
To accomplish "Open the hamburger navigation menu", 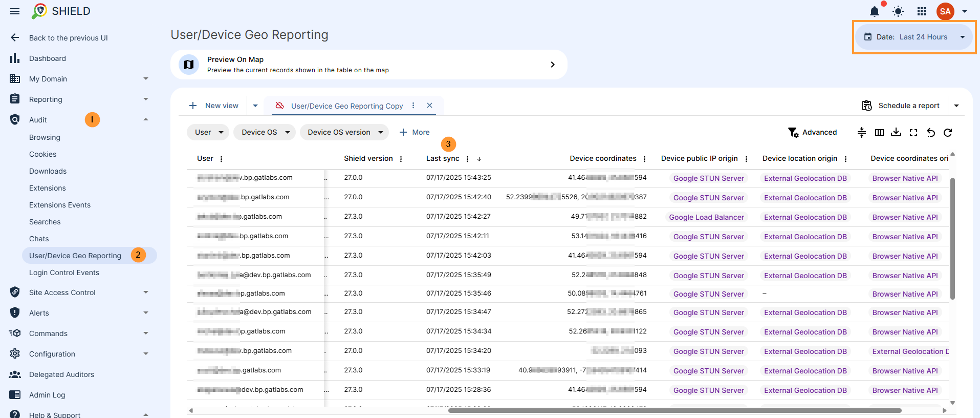I will (x=15, y=11).
